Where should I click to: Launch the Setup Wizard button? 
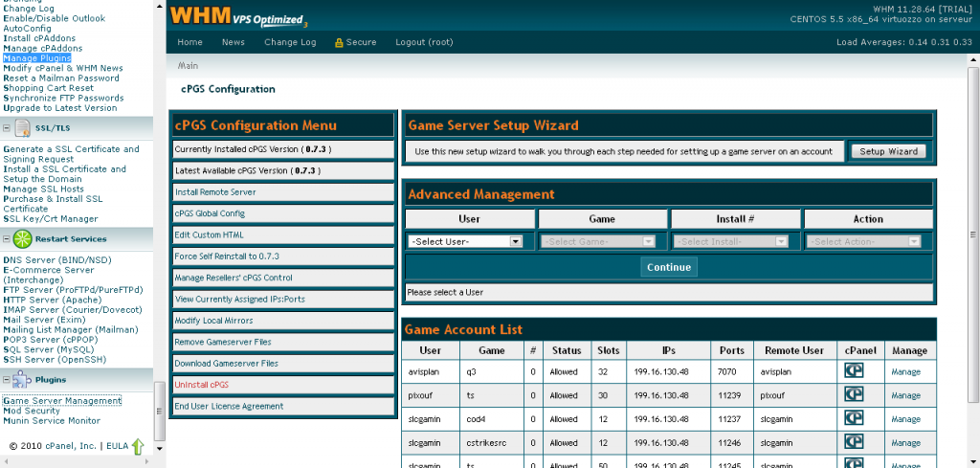coord(888,151)
